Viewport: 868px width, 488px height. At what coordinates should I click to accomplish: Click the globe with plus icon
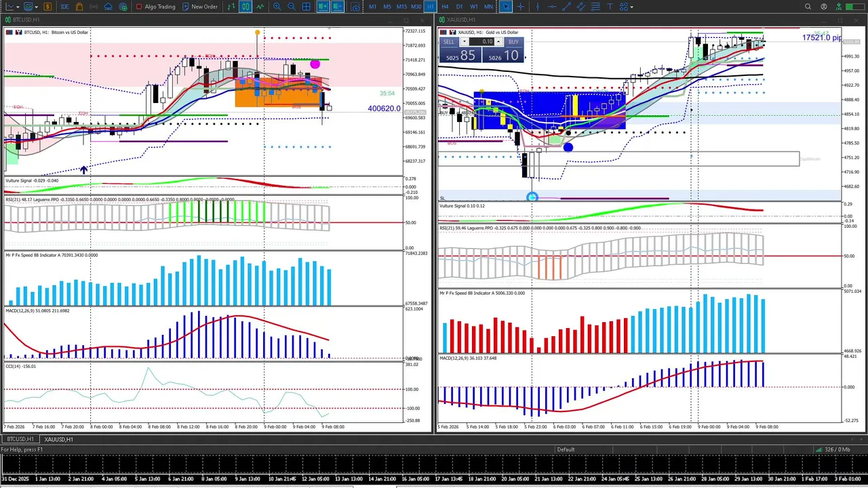tap(123, 7)
